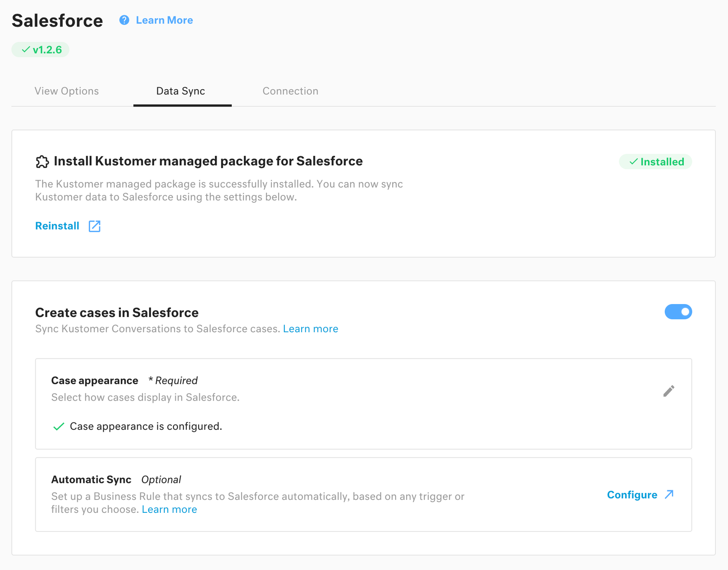Open Learn more in the Automatic Sync description
728x570 pixels.
tap(169, 509)
